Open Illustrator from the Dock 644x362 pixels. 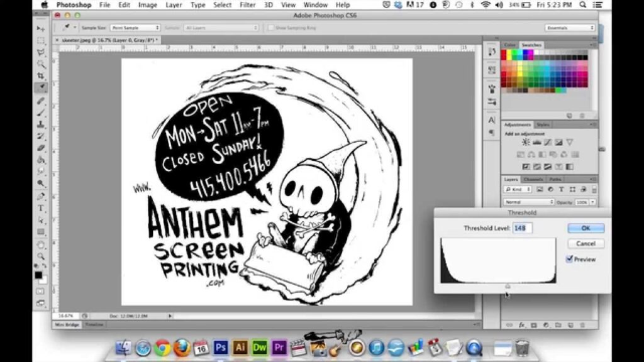[240, 348]
